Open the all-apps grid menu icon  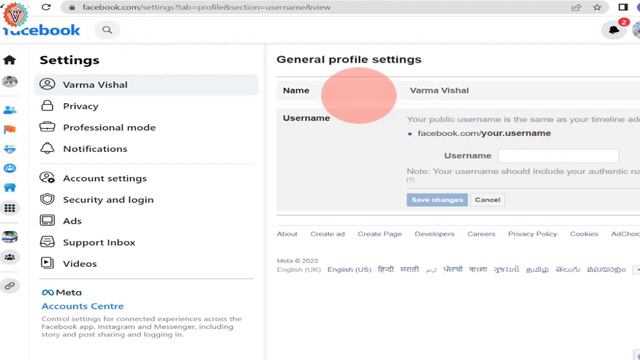[10, 208]
